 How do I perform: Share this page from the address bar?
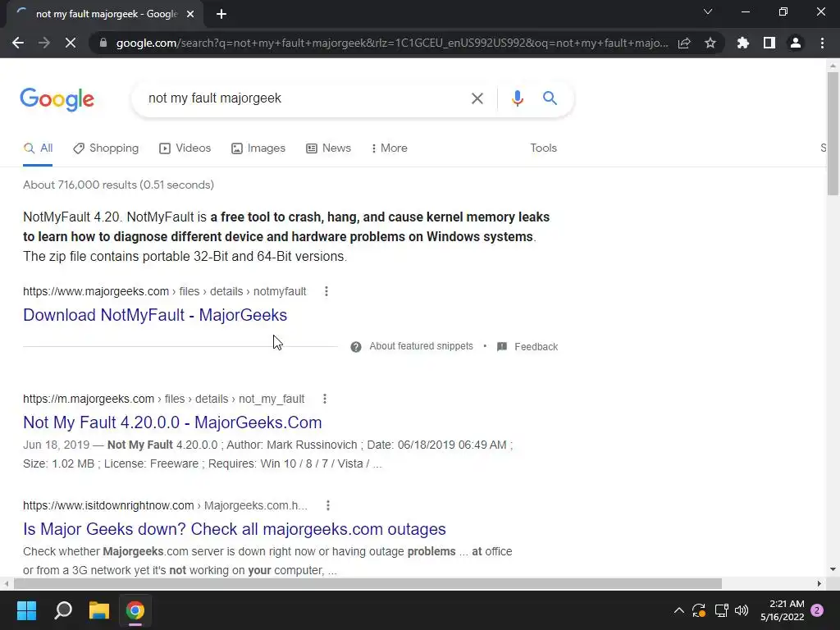(x=684, y=43)
